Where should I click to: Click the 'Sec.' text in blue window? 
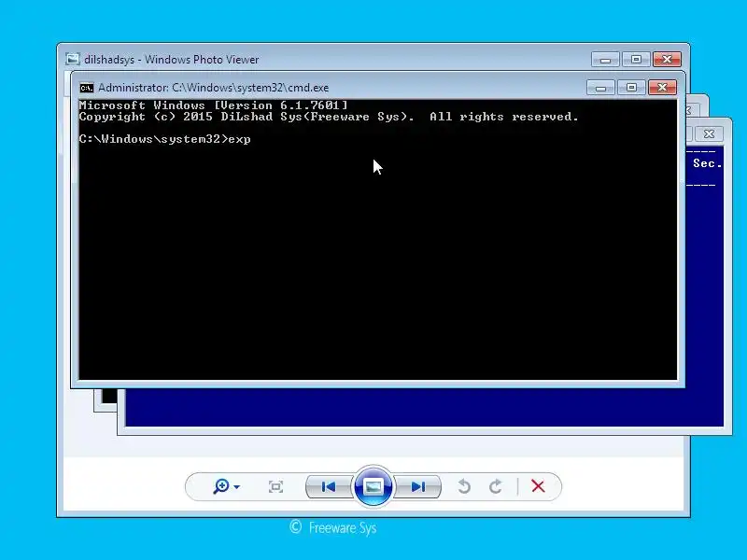(707, 163)
